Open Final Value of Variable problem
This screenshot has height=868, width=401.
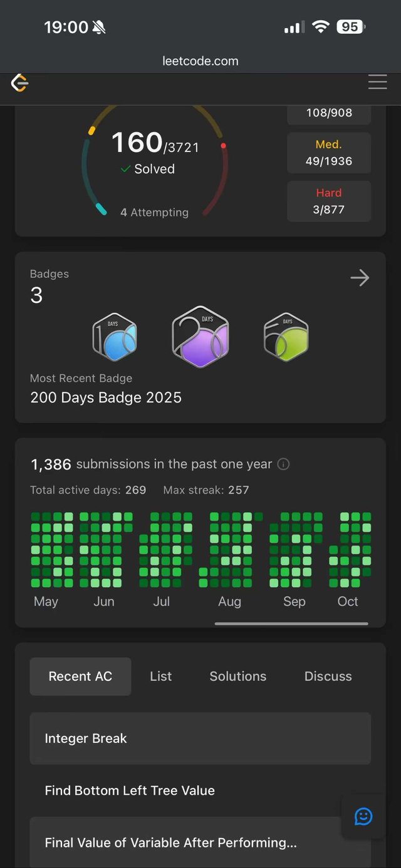(188, 842)
